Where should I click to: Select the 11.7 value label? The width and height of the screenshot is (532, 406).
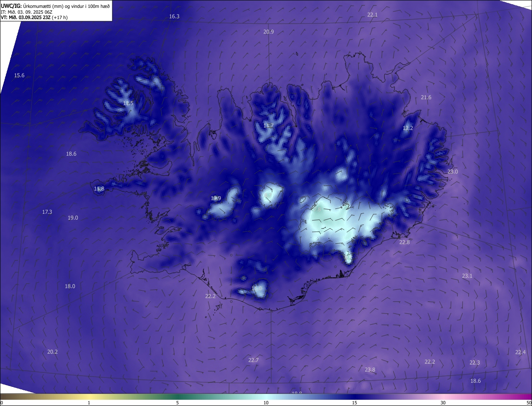tap(268, 126)
